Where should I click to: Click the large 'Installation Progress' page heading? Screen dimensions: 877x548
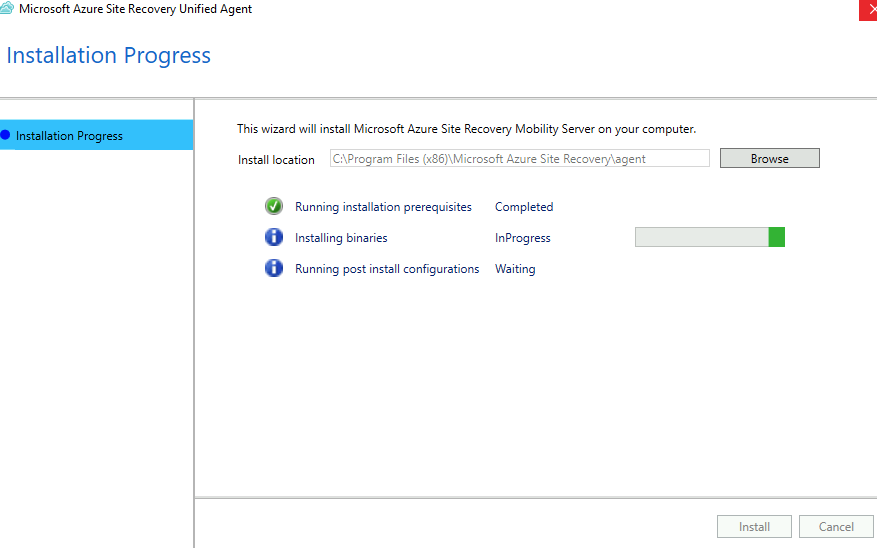(109, 55)
